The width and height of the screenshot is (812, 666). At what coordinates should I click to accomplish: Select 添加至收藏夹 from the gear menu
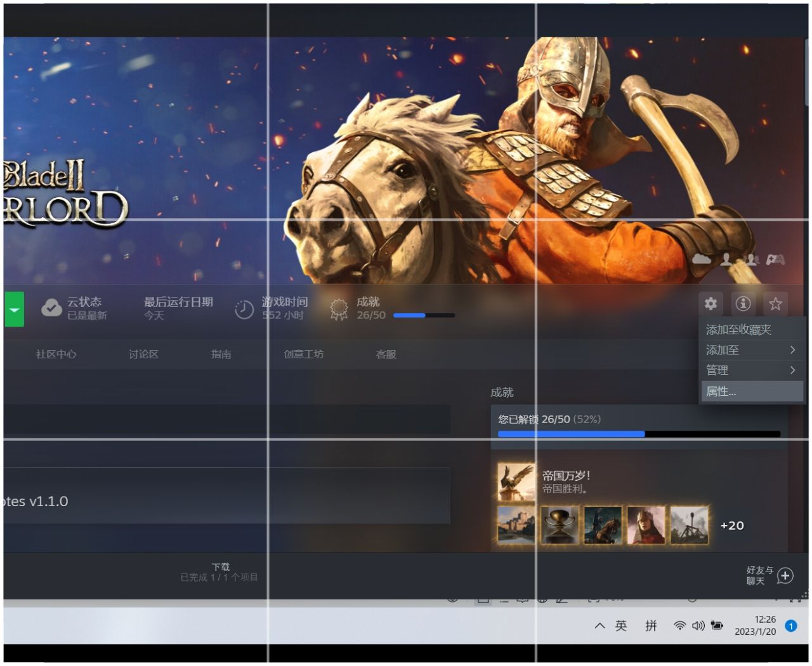pyautogui.click(x=751, y=329)
